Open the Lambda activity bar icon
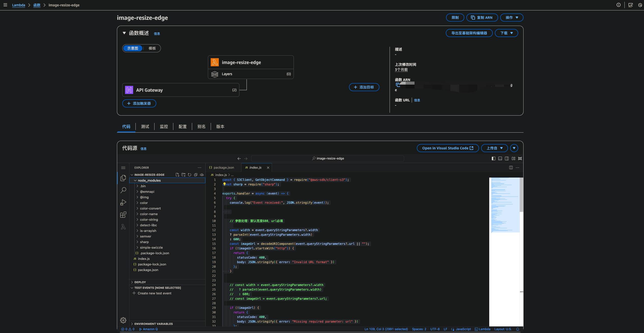Viewport: 644px width, 333px height. click(x=123, y=227)
